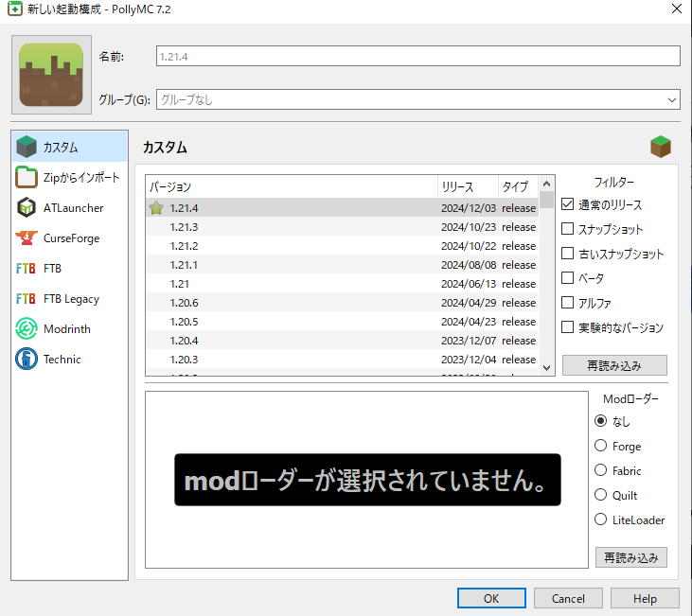Click the Minecraft block icon beside カスタム heading
Viewport: 692px width, 616px height.
660,147
